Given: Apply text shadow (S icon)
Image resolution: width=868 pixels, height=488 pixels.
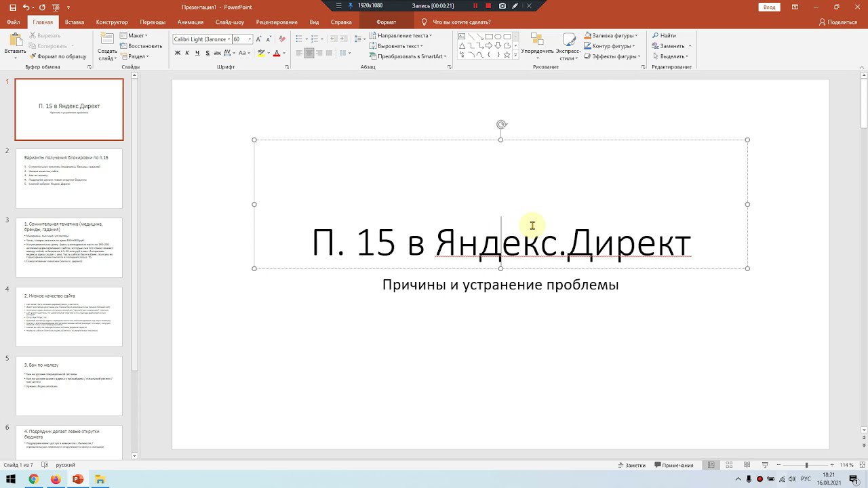Looking at the screenshot, I should [x=209, y=53].
